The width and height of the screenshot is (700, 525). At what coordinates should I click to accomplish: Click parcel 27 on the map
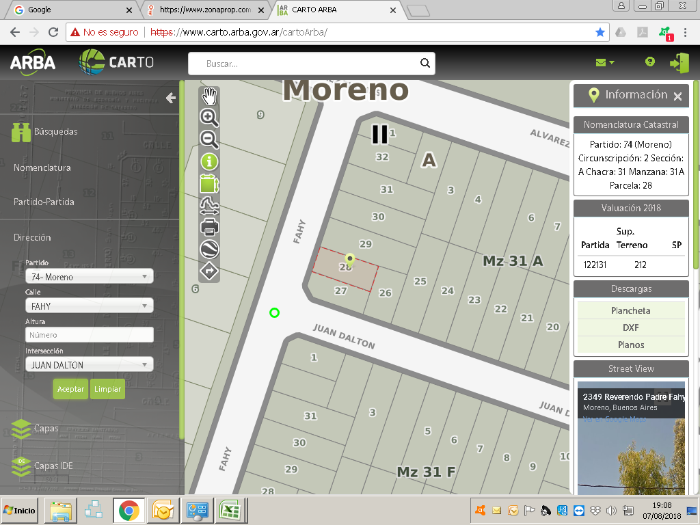click(341, 291)
